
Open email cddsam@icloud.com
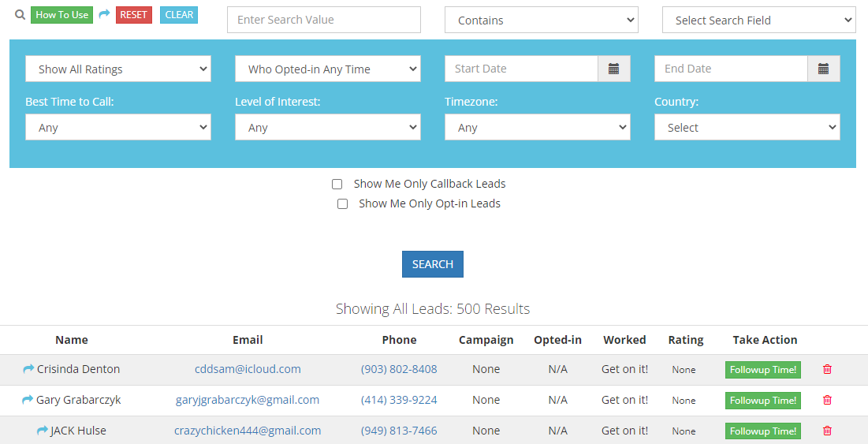click(x=248, y=369)
